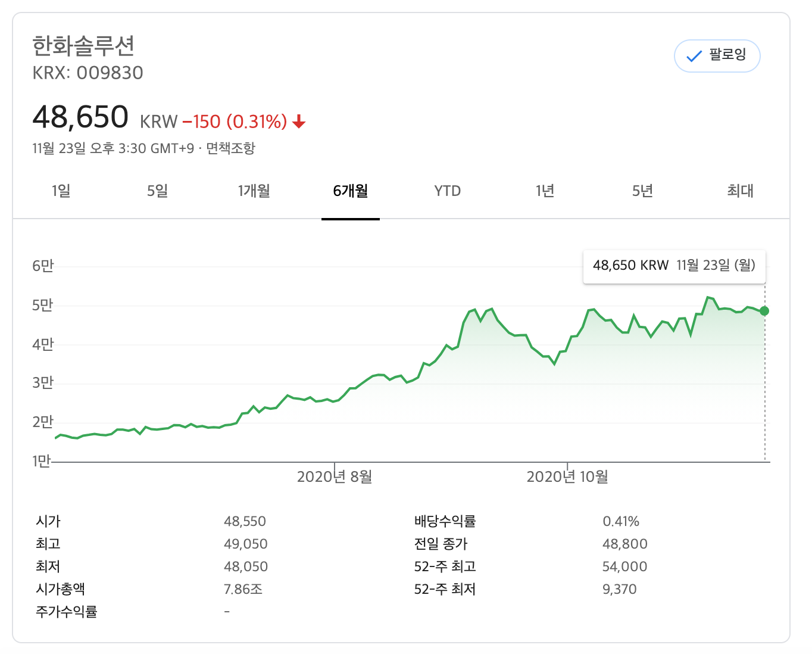
Task: Click the 48,650 KRW 11월 23일 tooltip
Action: [674, 266]
